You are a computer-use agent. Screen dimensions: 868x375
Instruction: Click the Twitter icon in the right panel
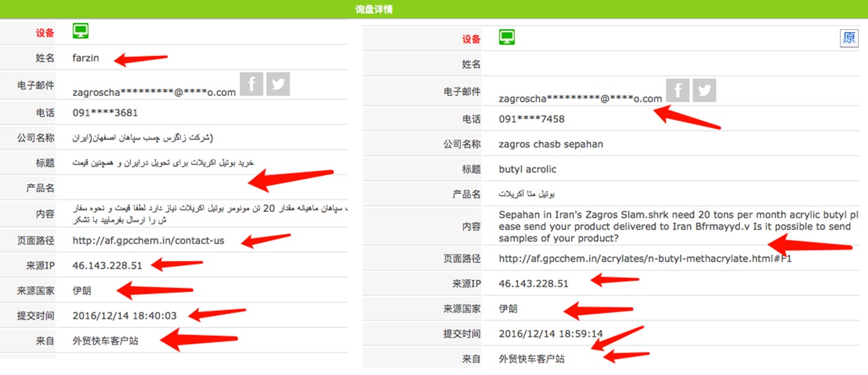point(704,90)
